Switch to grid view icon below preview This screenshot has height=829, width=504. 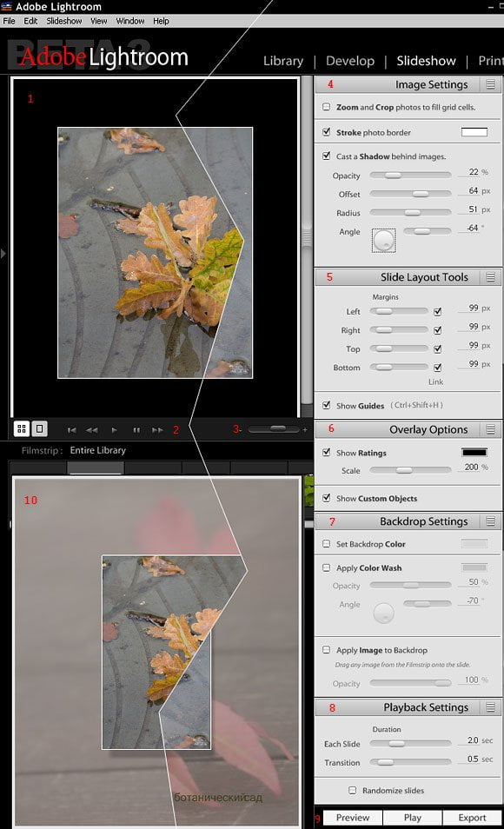[22, 428]
